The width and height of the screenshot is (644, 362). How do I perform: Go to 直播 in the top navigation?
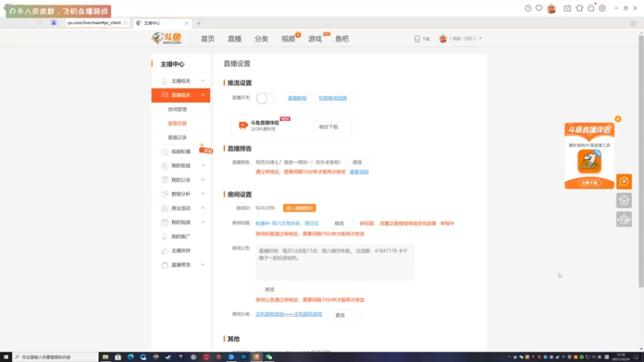[x=234, y=39]
